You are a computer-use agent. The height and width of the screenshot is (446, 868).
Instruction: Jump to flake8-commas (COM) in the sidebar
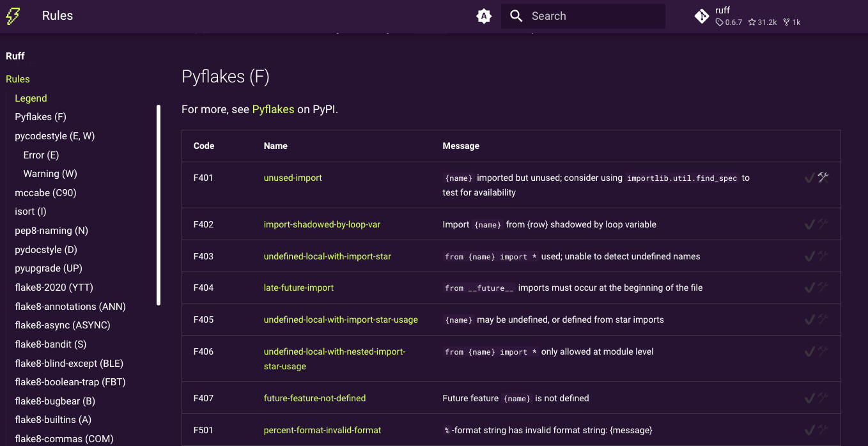(64, 439)
